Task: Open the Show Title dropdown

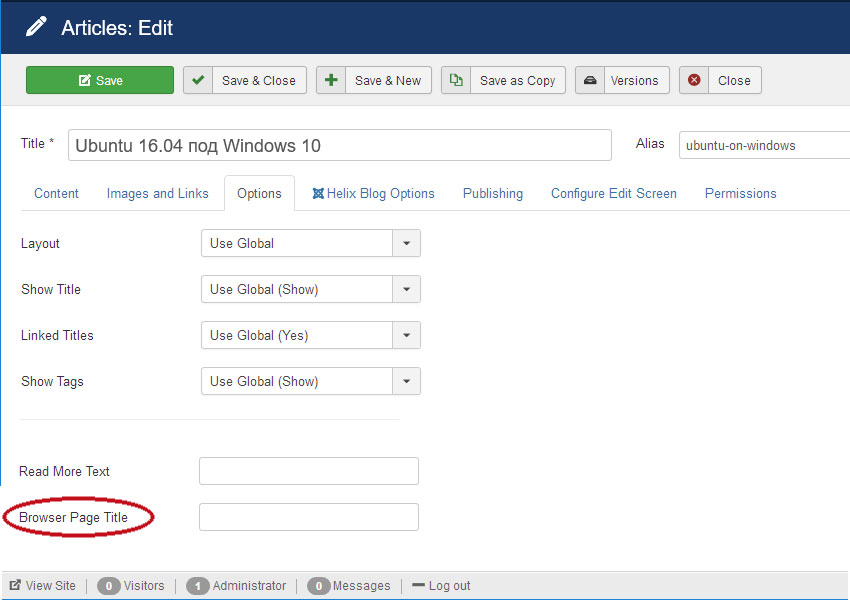Action: (x=311, y=289)
